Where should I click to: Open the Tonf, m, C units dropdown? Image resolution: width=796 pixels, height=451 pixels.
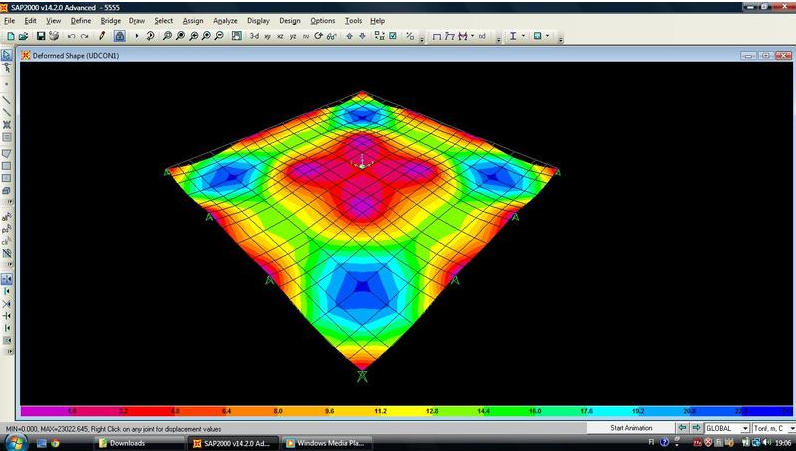coord(772,428)
